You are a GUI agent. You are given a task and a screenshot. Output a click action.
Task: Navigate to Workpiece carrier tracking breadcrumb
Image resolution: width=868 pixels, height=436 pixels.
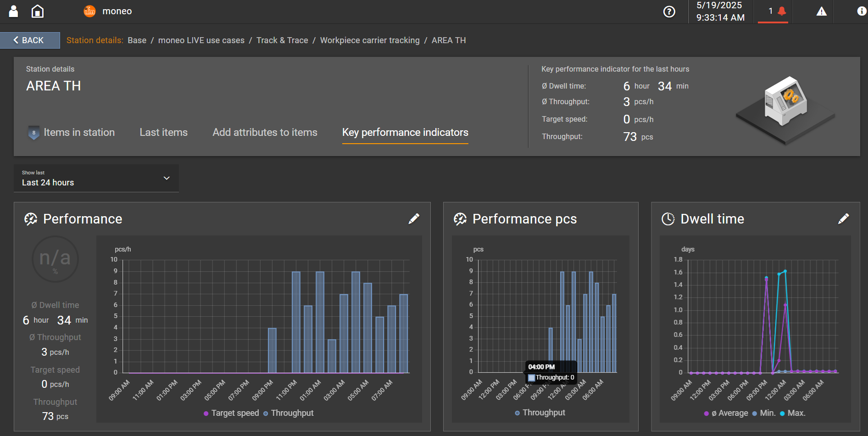click(369, 40)
